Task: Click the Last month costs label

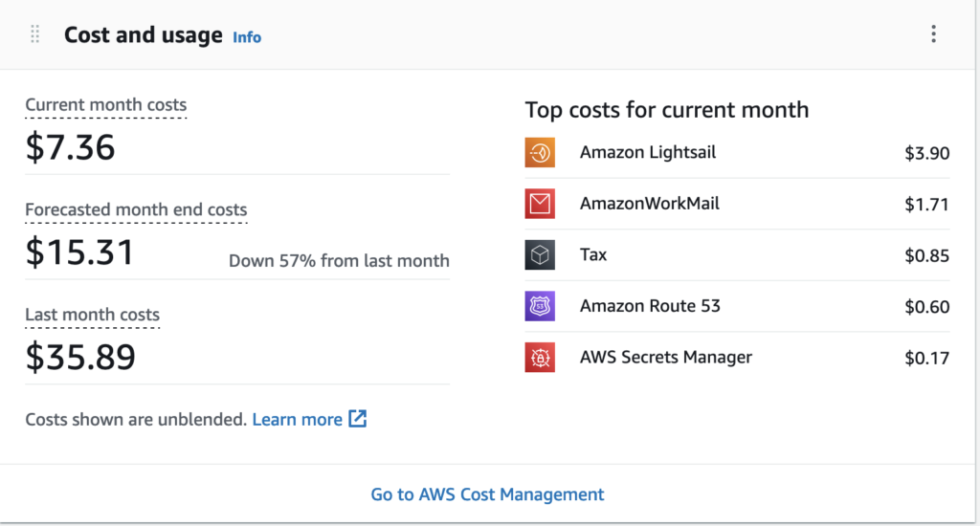Action: [x=92, y=315]
